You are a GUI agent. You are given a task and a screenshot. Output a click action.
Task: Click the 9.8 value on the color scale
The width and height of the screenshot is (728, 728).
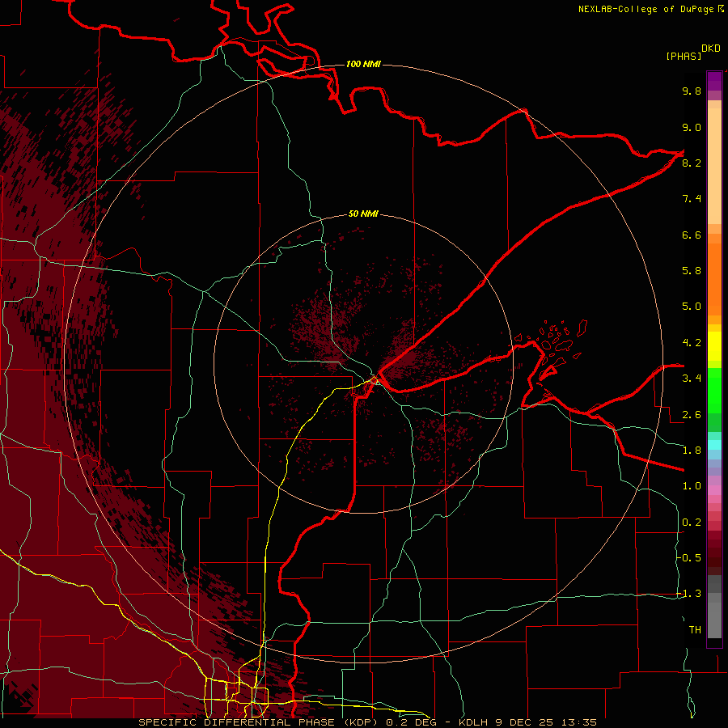tap(692, 91)
